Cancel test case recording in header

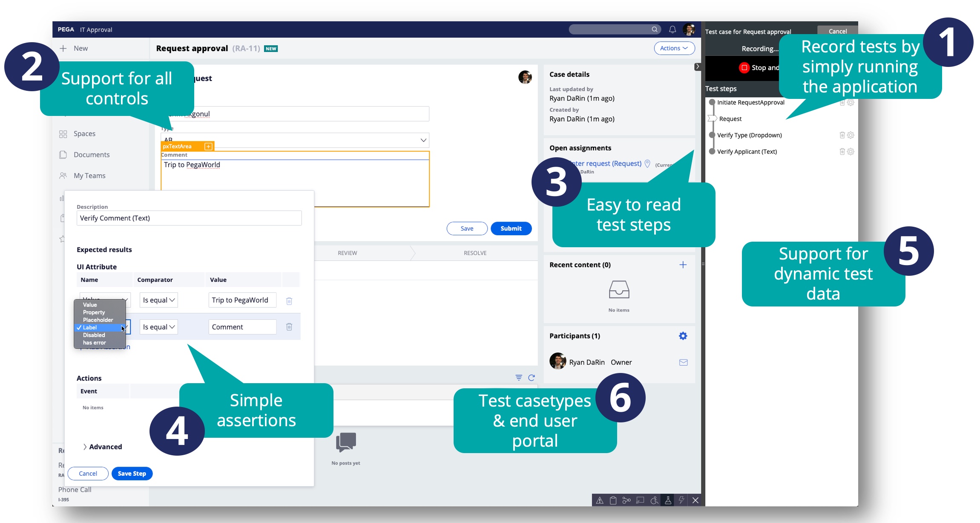(x=837, y=31)
